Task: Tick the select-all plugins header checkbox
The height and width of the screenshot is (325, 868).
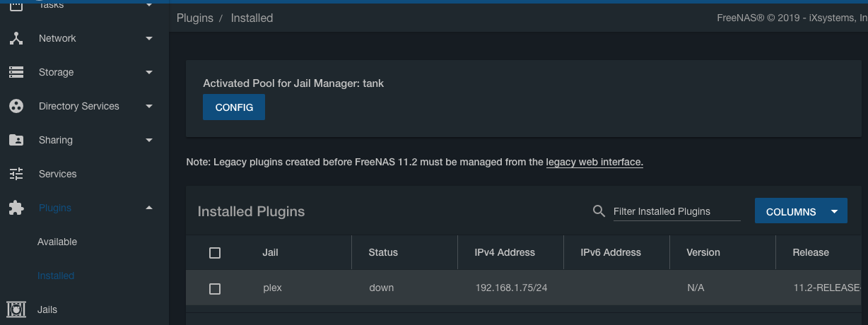Action: coord(215,253)
